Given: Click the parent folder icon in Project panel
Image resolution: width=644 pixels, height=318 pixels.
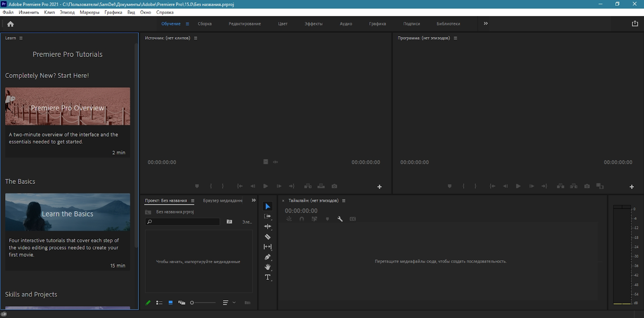Looking at the screenshot, I should tap(148, 212).
